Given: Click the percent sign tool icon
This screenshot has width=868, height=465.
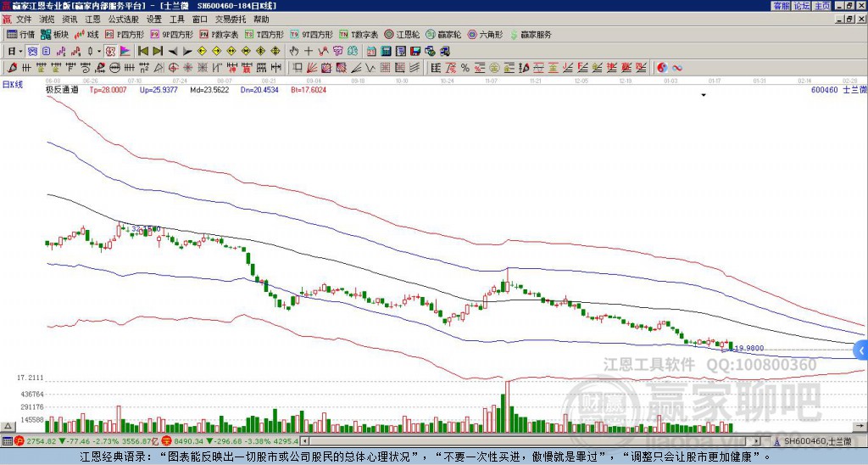Looking at the screenshot, I should click(x=465, y=68).
